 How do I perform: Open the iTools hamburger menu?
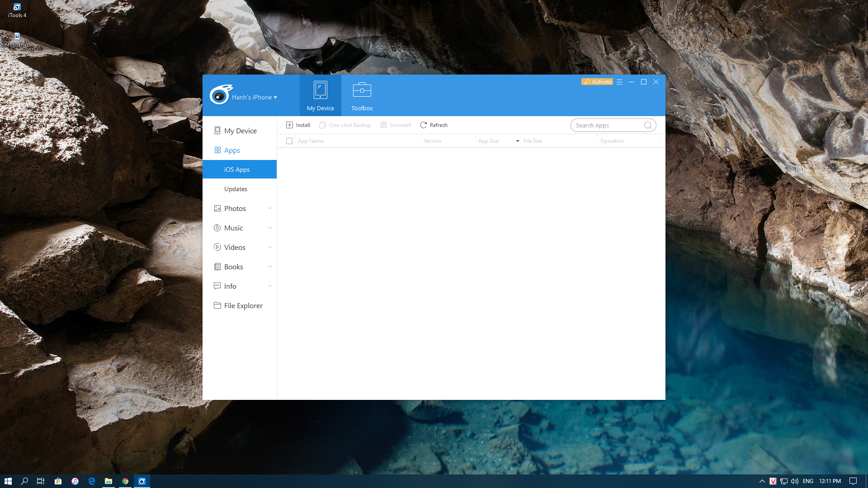tap(619, 82)
